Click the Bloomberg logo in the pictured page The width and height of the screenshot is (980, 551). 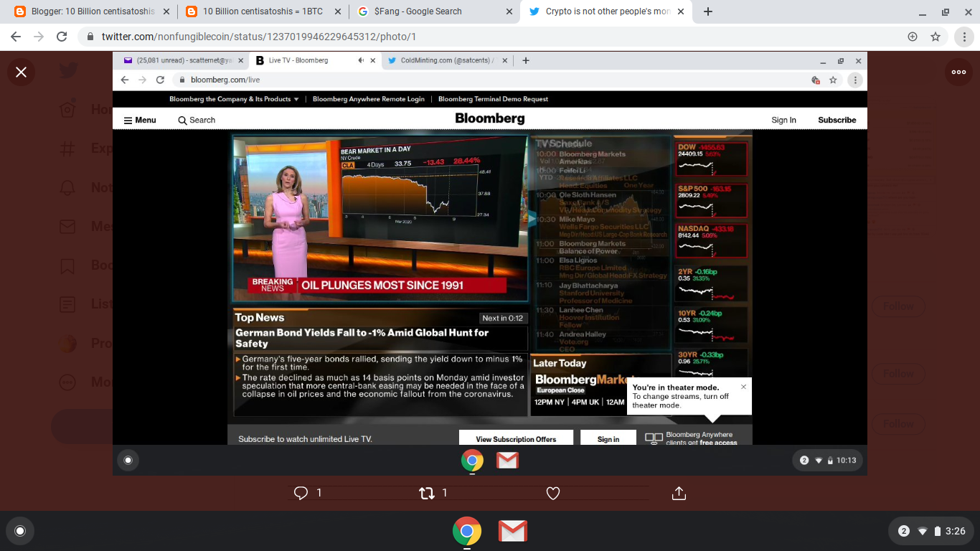point(490,118)
